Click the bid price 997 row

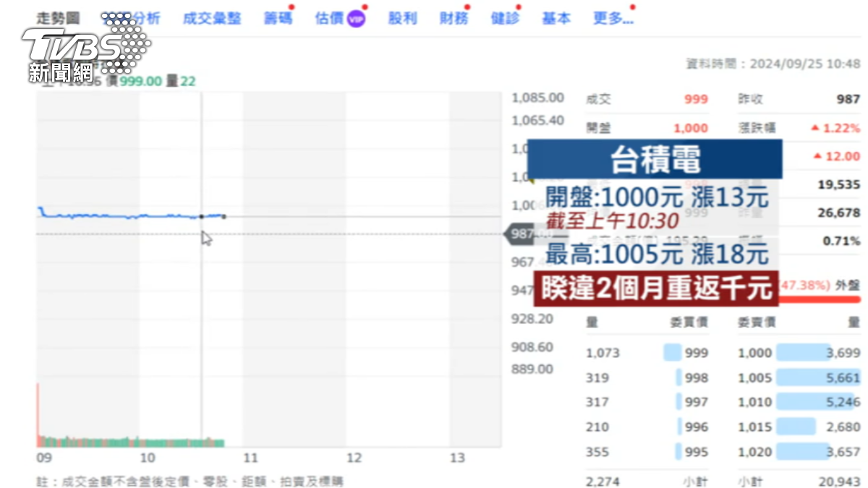[647, 402]
